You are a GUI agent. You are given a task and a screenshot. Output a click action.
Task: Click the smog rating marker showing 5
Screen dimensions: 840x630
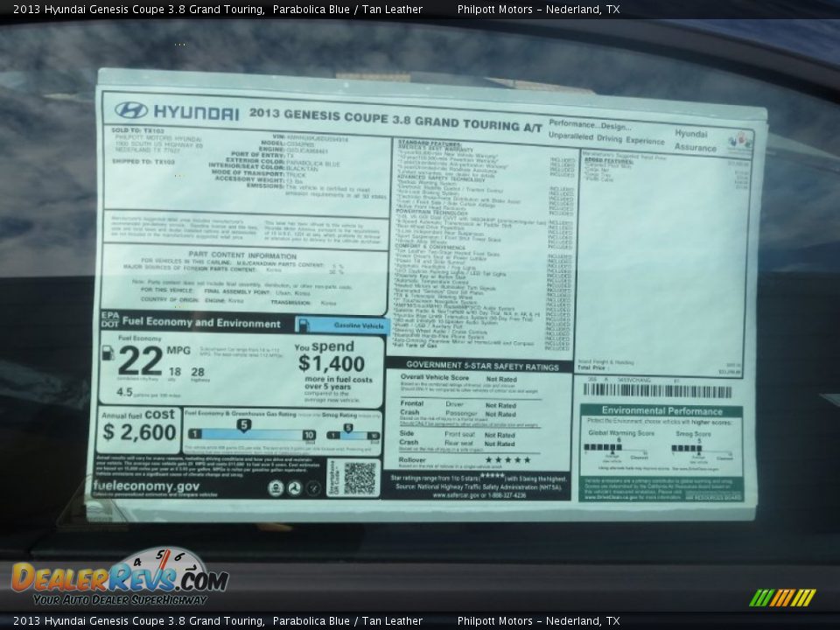(x=348, y=428)
